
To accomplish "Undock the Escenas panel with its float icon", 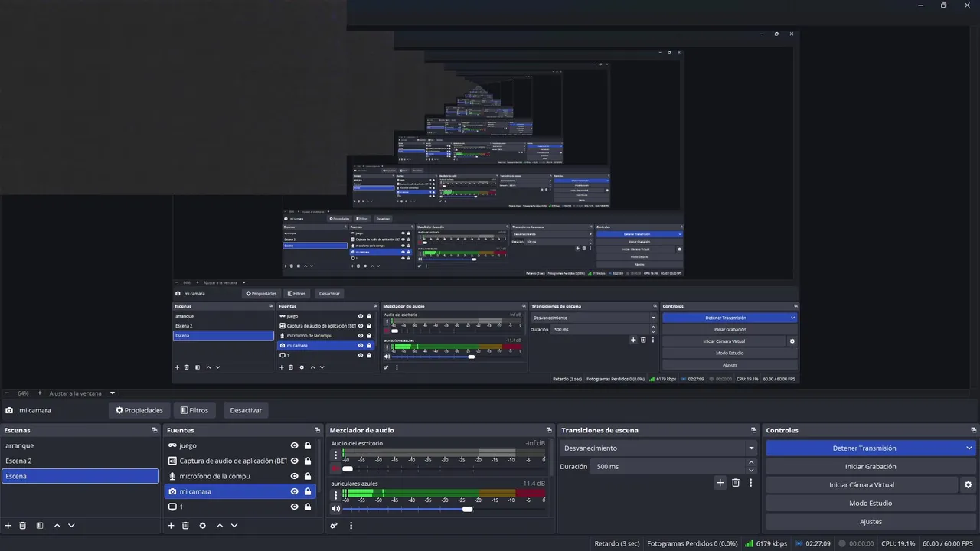I will coord(155,430).
